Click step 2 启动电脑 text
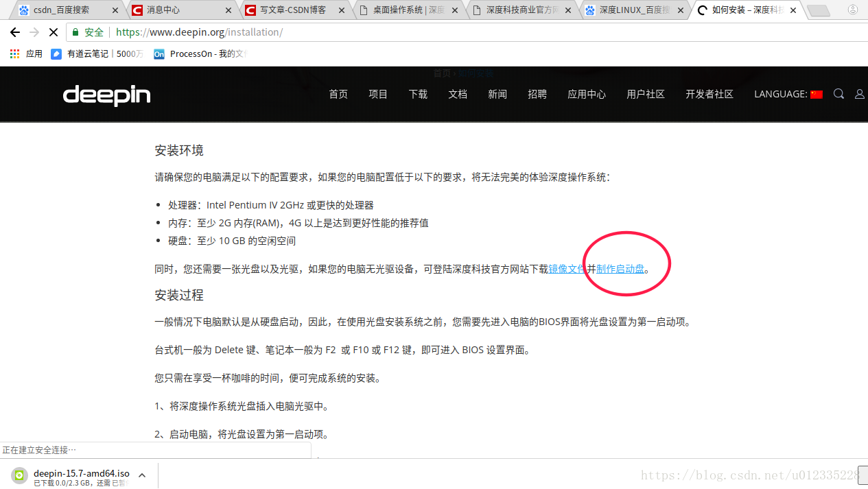The height and width of the screenshot is (489, 868). point(242,434)
